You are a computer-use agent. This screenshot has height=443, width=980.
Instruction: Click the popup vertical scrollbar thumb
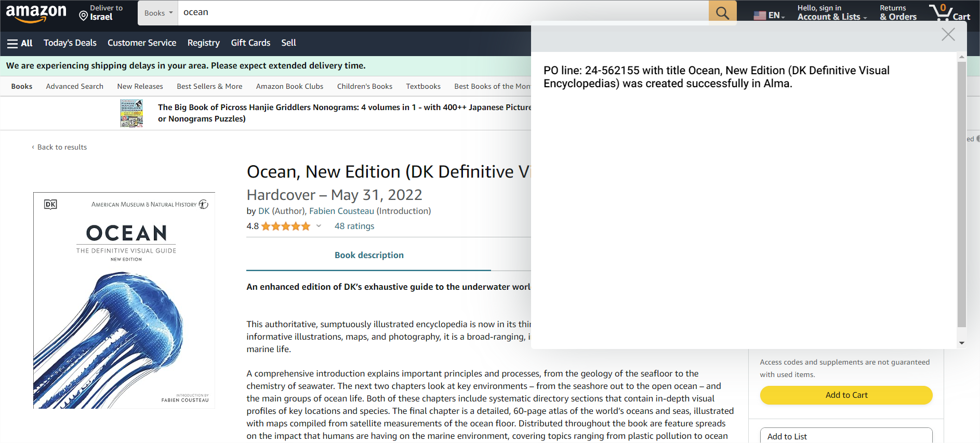(x=962, y=195)
